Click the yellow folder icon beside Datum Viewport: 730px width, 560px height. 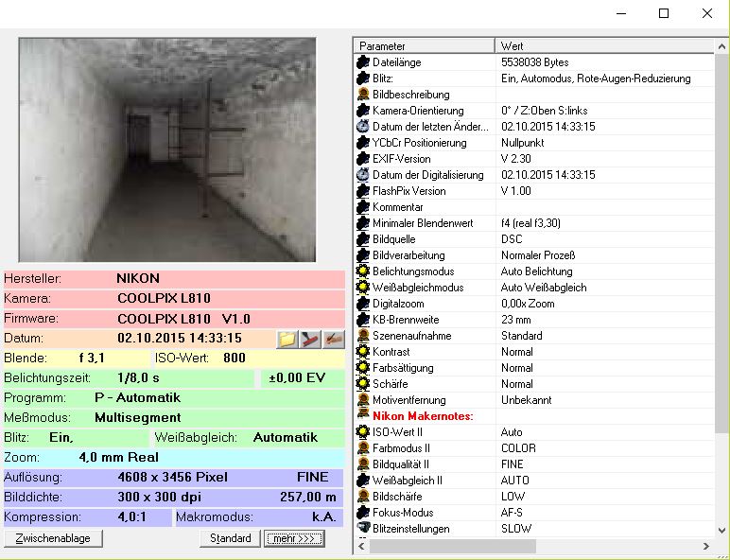287,340
